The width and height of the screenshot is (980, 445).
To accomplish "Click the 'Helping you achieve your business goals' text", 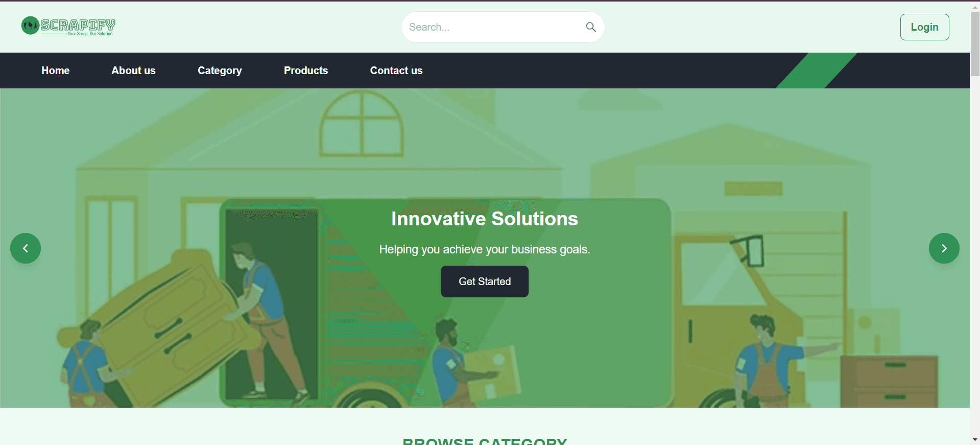I will point(485,249).
